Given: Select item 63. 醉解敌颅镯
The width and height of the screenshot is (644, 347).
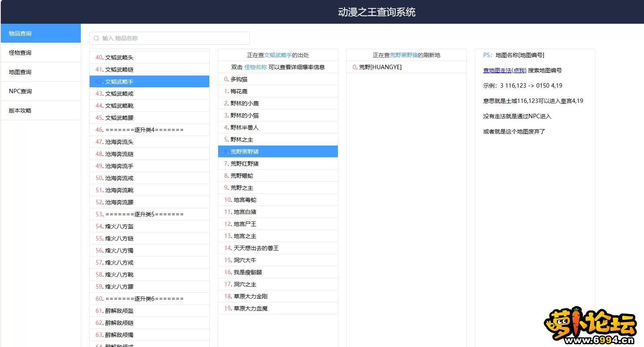Looking at the screenshot, I should pyautogui.click(x=149, y=335).
